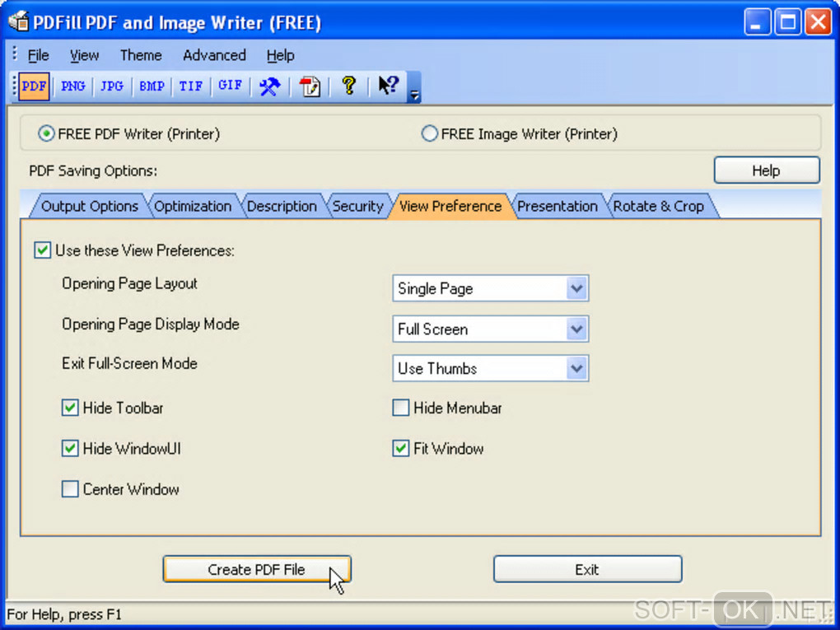The width and height of the screenshot is (840, 630).
Task: Switch to the Optimization tab
Action: tap(193, 206)
